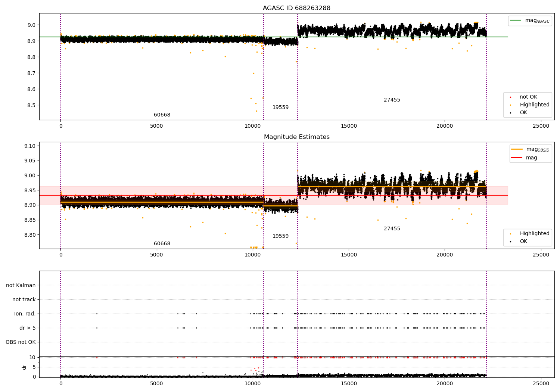Click y-tick 8.6 on the AGASC ID plot
Screen dimensions: 560x392
click(x=31, y=89)
